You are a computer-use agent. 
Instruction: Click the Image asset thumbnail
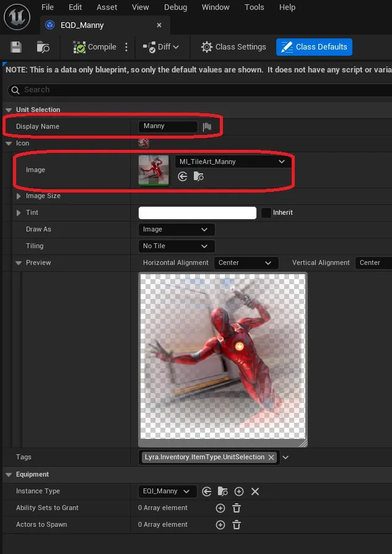(154, 170)
